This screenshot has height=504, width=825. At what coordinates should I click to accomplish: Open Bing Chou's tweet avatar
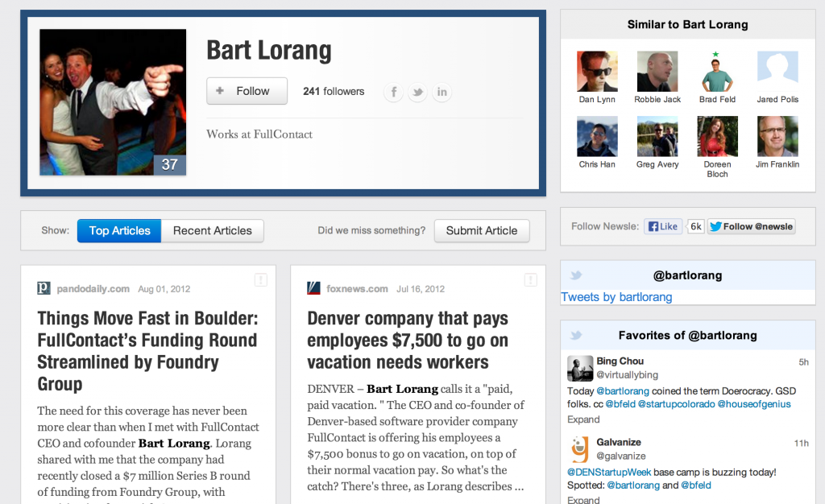[580, 368]
